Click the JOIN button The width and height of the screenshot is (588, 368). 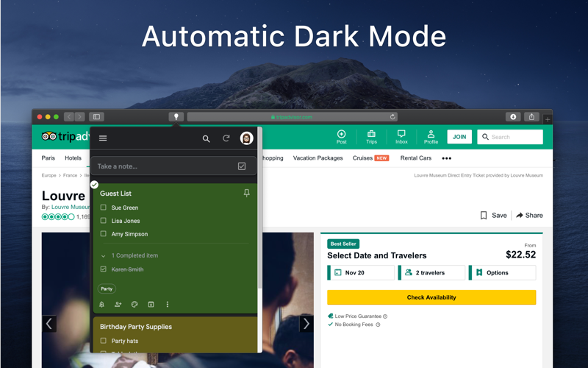pyautogui.click(x=459, y=137)
